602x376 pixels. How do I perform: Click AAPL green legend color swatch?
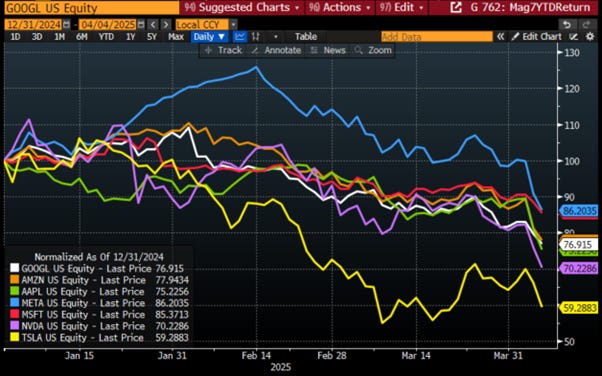pyautogui.click(x=14, y=291)
